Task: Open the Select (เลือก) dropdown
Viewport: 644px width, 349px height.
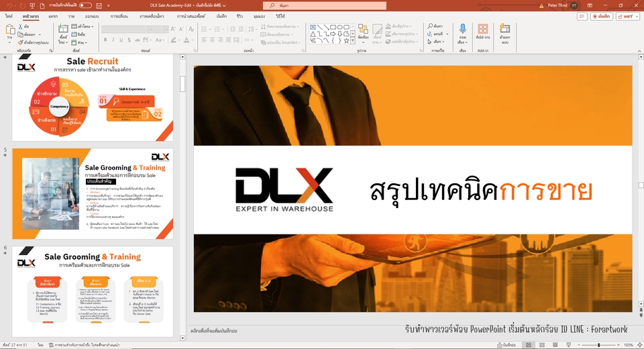Action: click(x=435, y=42)
